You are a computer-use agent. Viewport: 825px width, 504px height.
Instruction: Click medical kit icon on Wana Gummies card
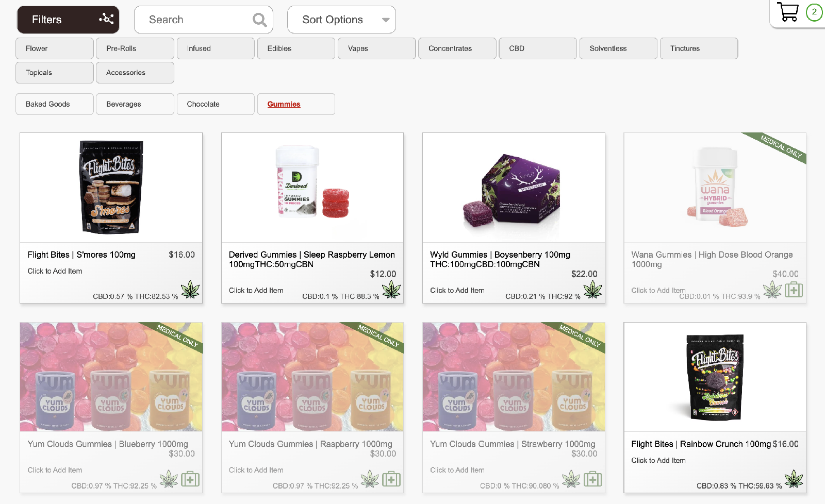[x=794, y=290]
